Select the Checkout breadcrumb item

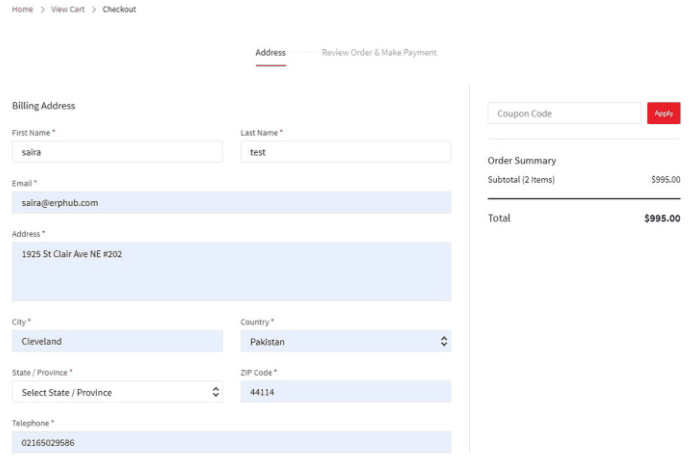coord(119,9)
